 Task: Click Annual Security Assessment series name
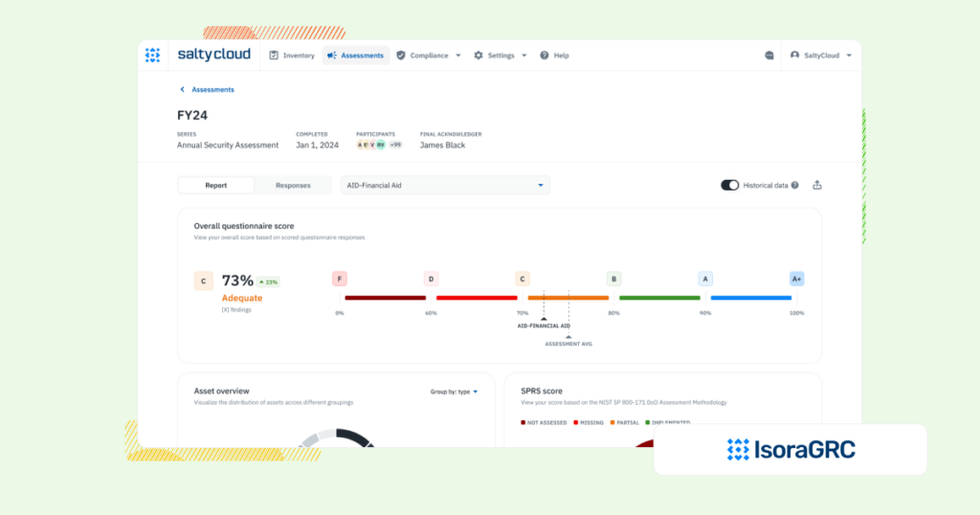(228, 145)
